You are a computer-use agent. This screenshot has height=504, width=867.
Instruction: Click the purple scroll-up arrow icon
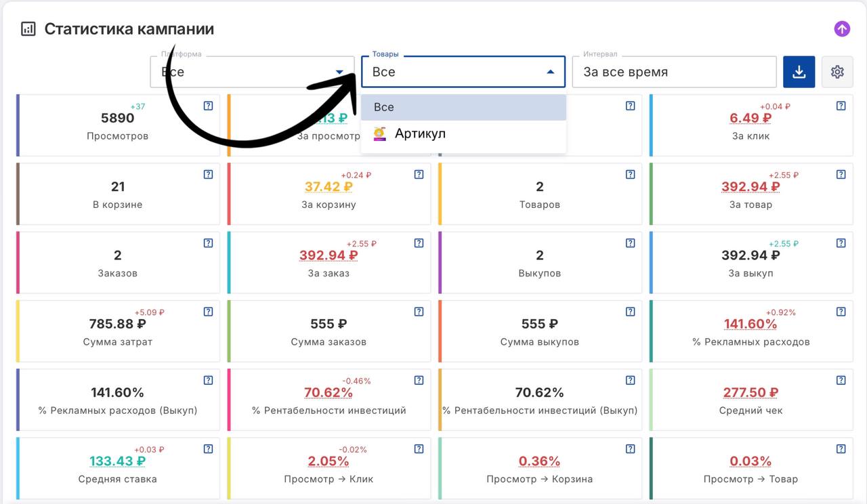(x=842, y=28)
